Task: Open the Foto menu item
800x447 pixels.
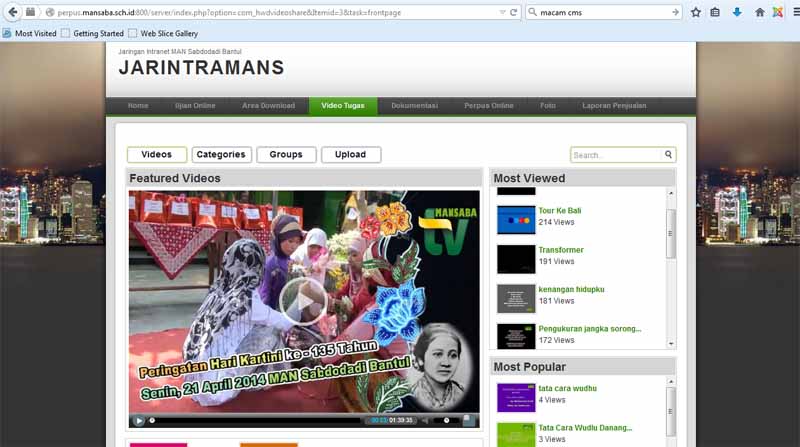Action: click(548, 106)
